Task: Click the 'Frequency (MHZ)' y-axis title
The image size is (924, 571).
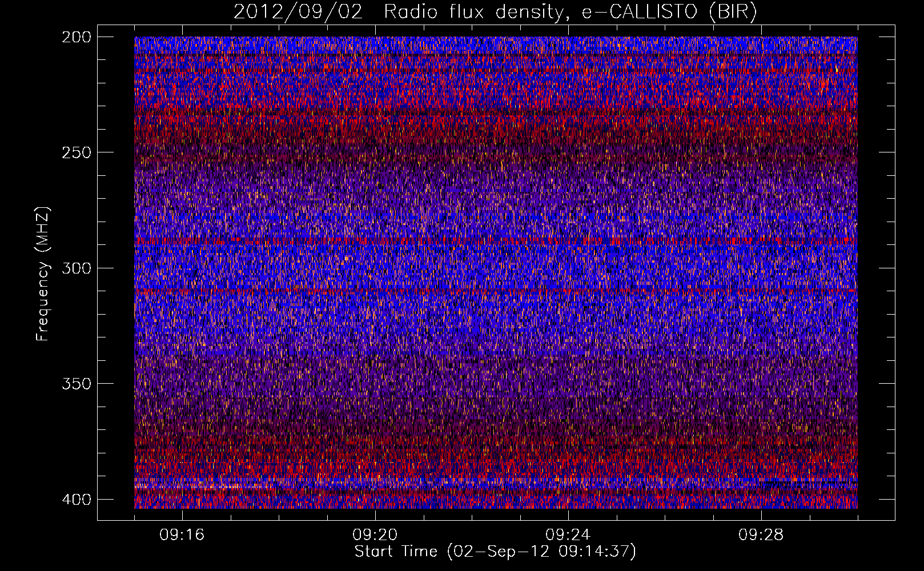Action: [43, 274]
